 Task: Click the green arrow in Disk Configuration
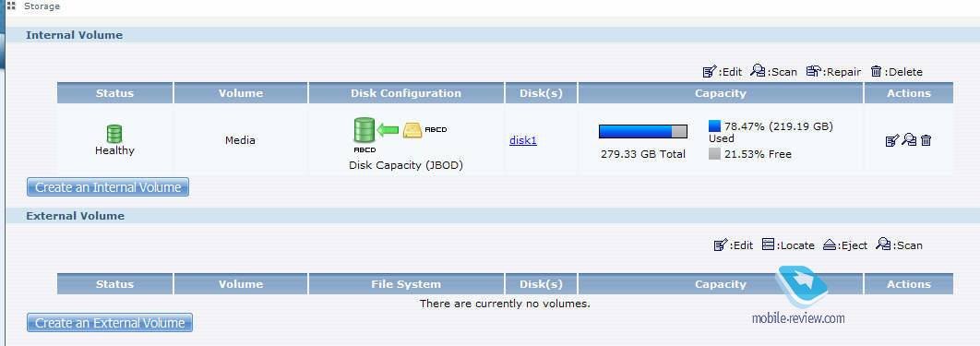388,130
